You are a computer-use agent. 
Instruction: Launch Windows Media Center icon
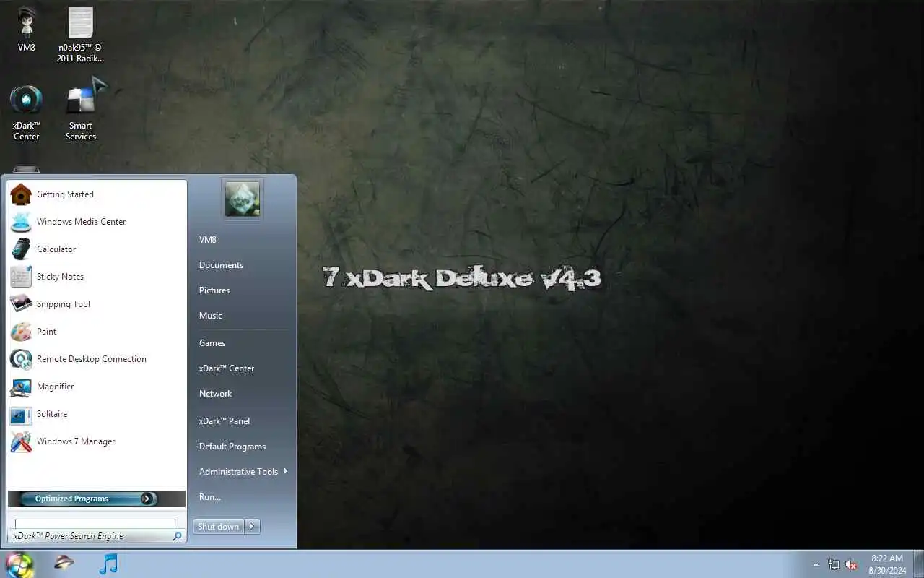pos(21,222)
